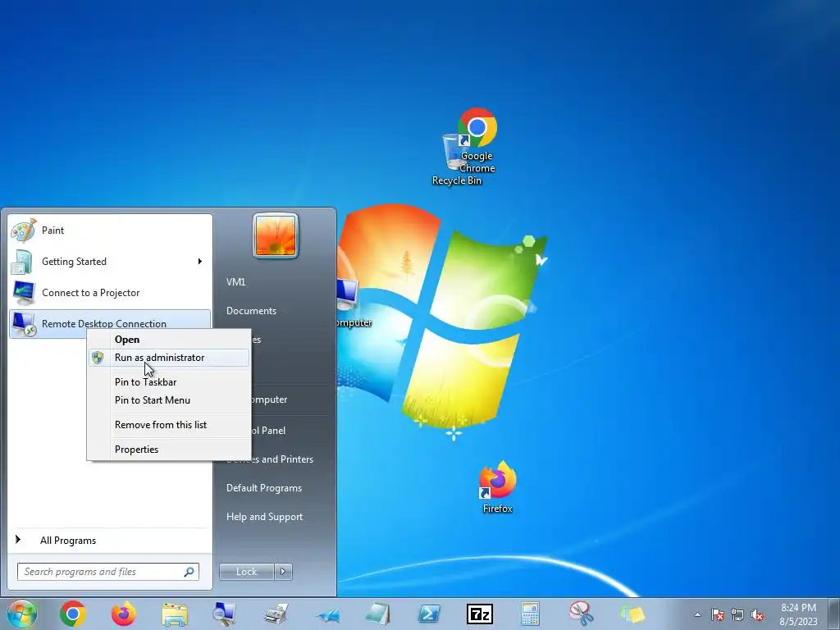This screenshot has width=840, height=630.
Task: Select Pin to Start Menu
Action: [169, 400]
